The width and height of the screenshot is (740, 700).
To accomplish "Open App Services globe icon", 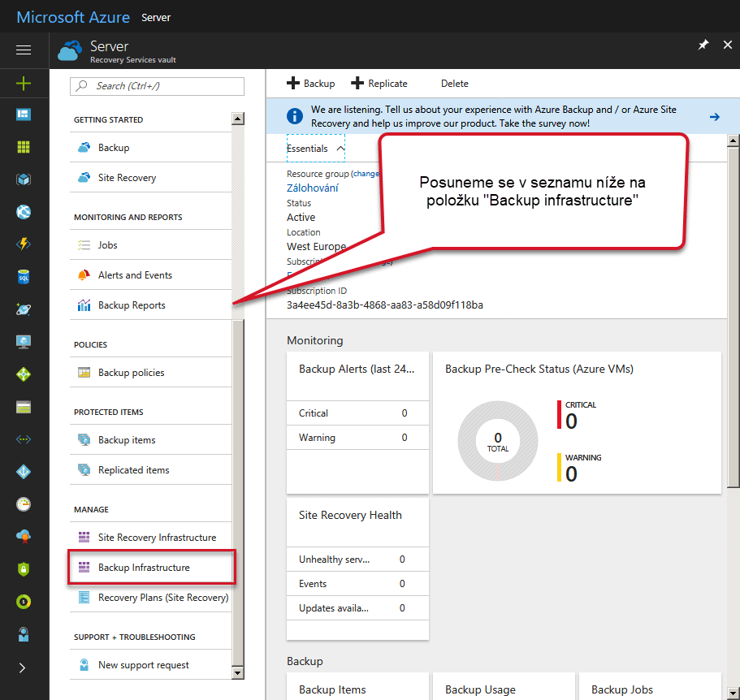I will [24, 212].
